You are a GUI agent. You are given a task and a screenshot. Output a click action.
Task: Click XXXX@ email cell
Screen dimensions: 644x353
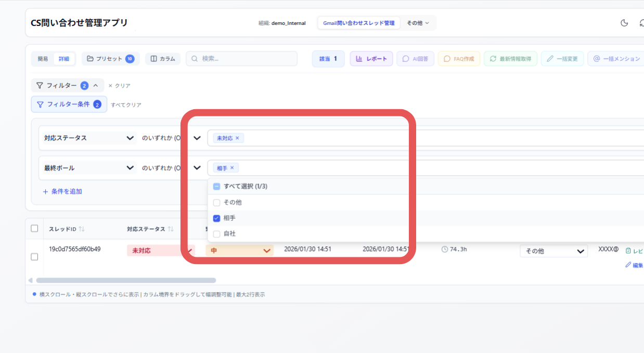[x=609, y=249]
